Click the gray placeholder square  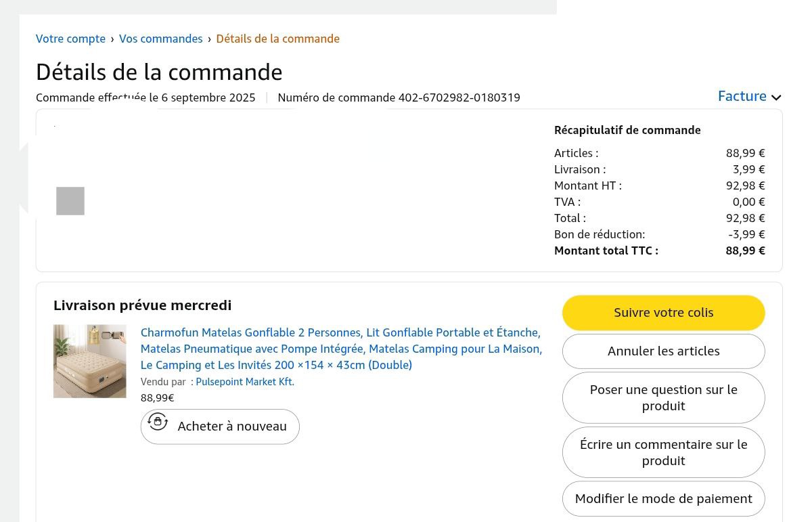pyautogui.click(x=70, y=201)
